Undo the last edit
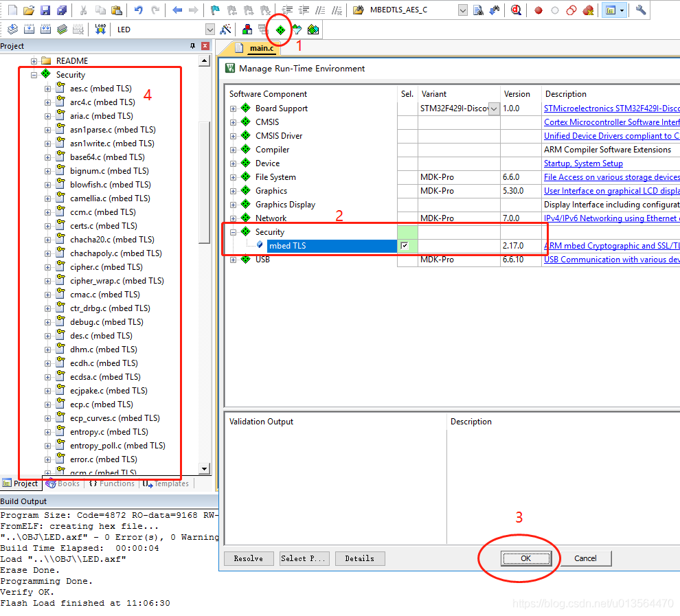The width and height of the screenshot is (680, 616). (x=138, y=10)
